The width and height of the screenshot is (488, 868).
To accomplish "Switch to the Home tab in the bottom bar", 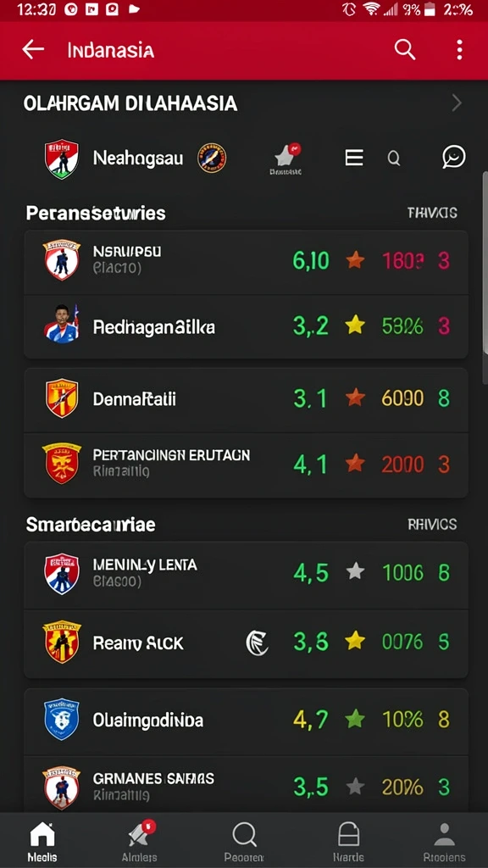I will (42, 842).
